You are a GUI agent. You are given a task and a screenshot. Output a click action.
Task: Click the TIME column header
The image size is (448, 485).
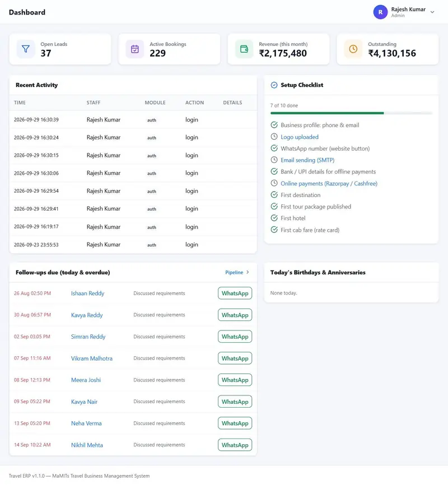tap(20, 102)
